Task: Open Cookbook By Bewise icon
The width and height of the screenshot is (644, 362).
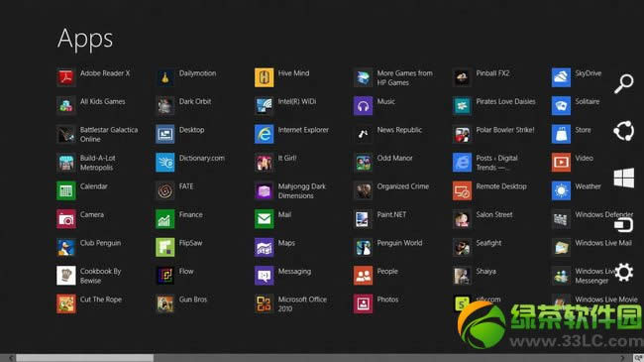Action: click(66, 276)
